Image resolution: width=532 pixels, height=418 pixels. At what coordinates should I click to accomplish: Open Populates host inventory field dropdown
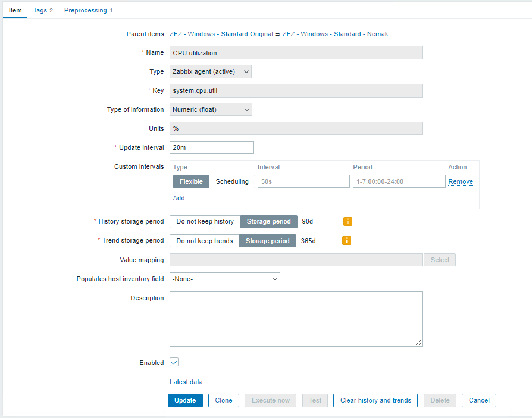pyautogui.click(x=224, y=279)
